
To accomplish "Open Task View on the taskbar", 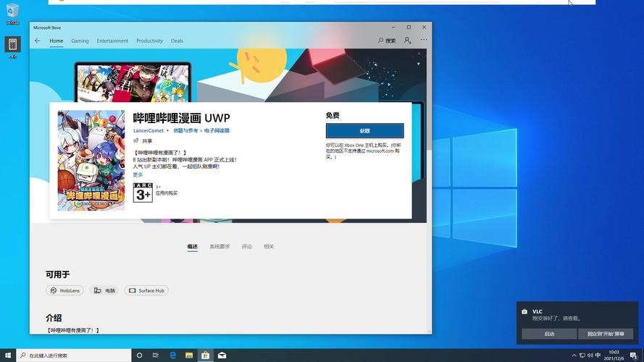I will [156, 355].
